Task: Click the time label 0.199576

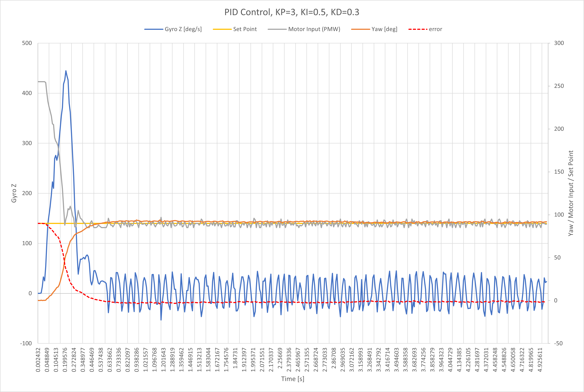Action: pos(65,360)
